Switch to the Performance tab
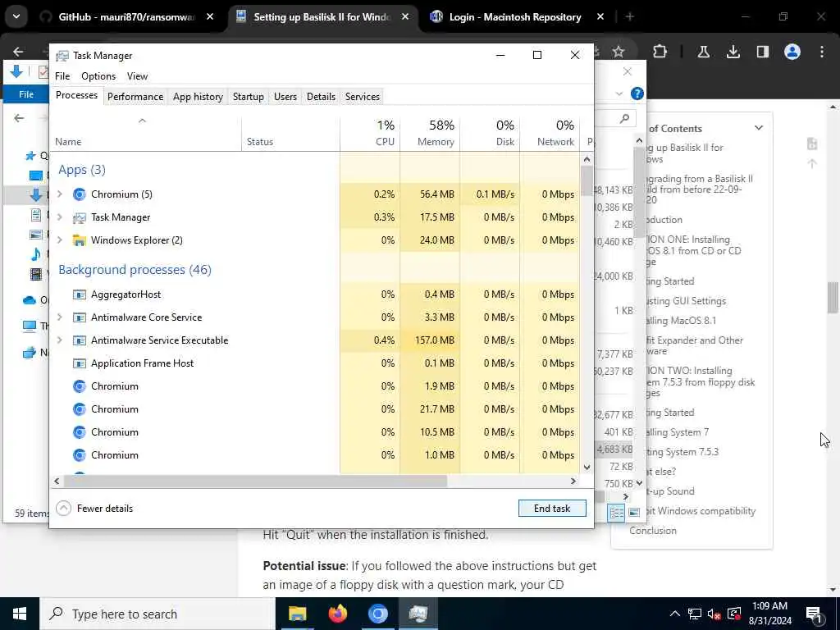The width and height of the screenshot is (840, 630). (135, 97)
